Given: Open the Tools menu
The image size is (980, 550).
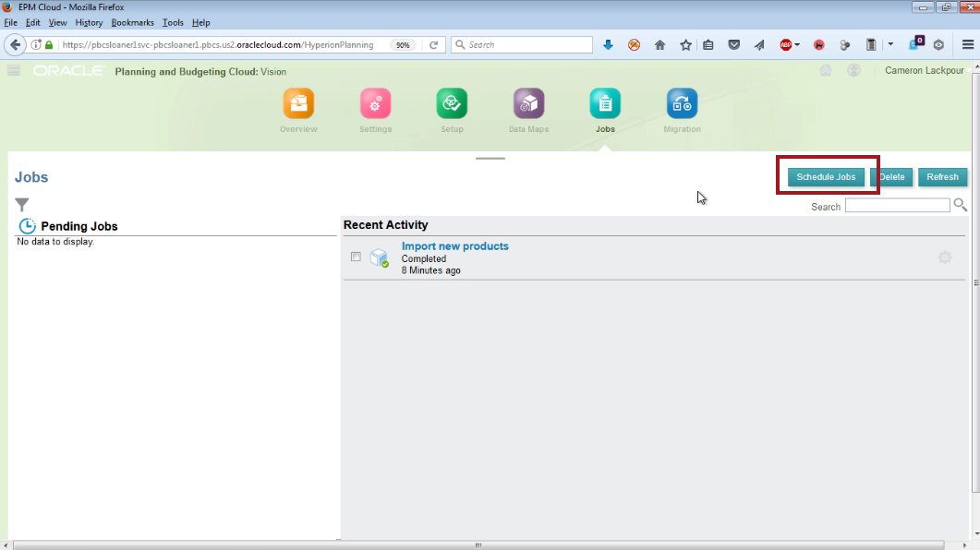Looking at the screenshot, I should pyautogui.click(x=173, y=22).
